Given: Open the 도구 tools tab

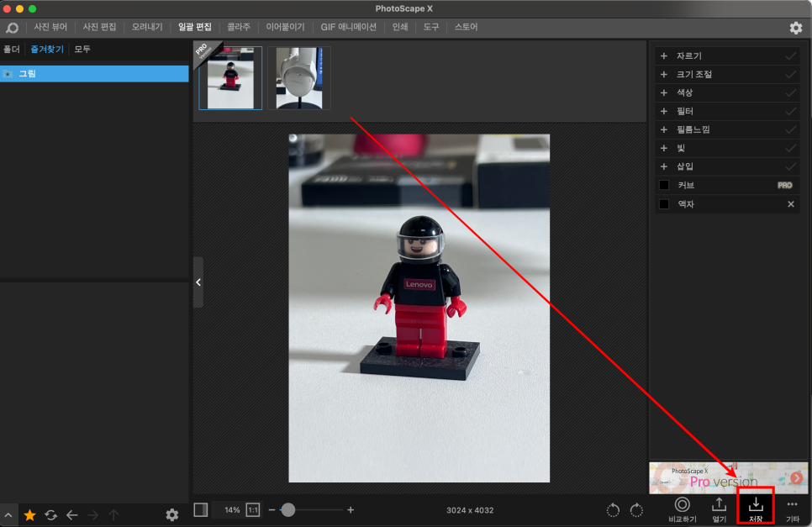Looking at the screenshot, I should [431, 27].
